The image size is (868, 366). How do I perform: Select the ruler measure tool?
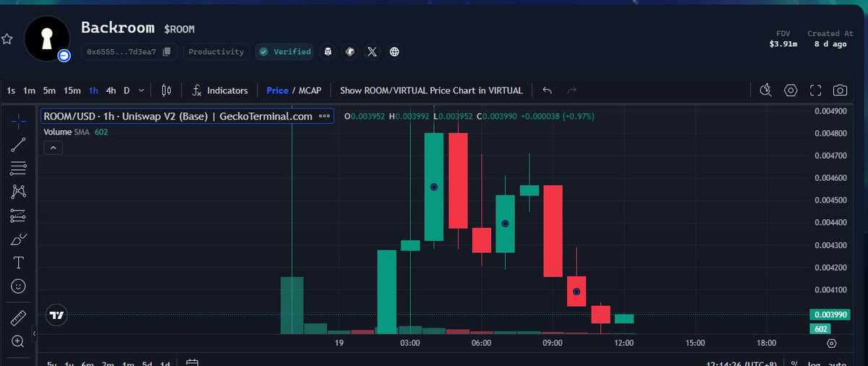[19, 318]
